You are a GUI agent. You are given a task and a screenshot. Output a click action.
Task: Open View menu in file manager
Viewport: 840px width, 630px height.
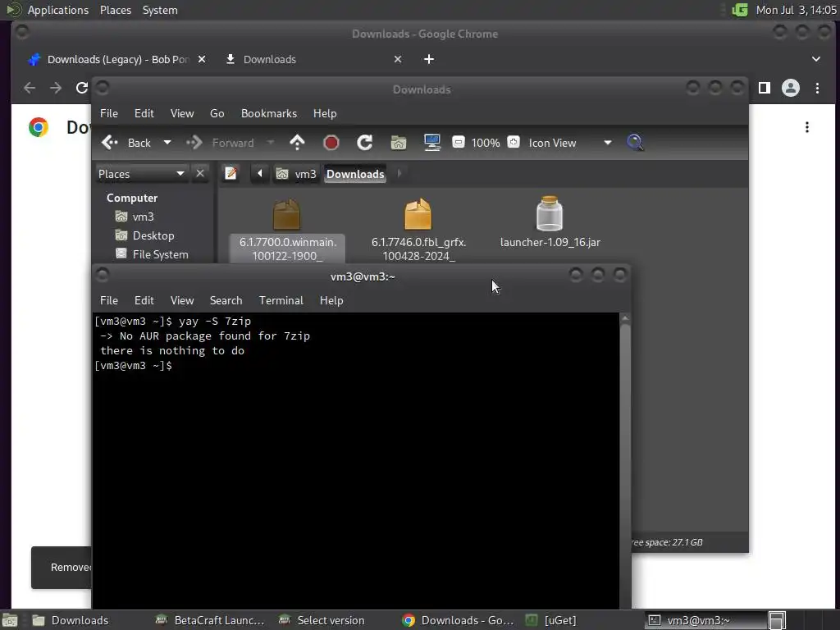pos(182,113)
